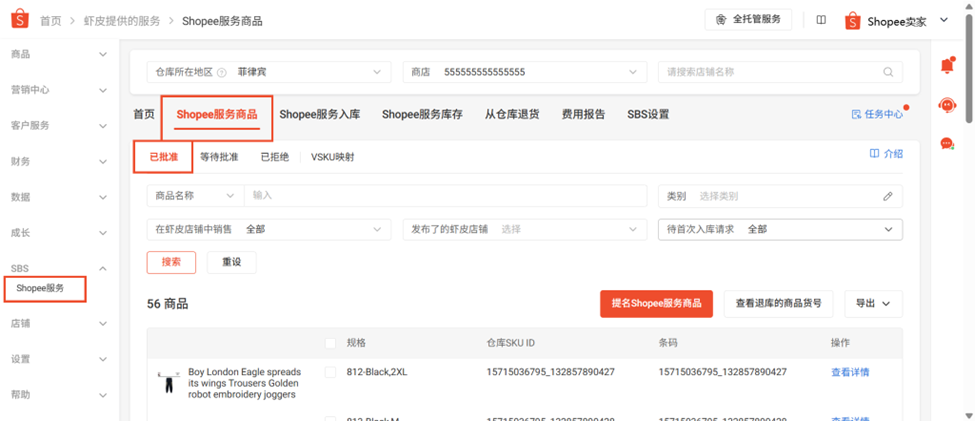Viewport: 975px width, 421px height.
Task: Switch to the 首页 tab
Action: 144,114
